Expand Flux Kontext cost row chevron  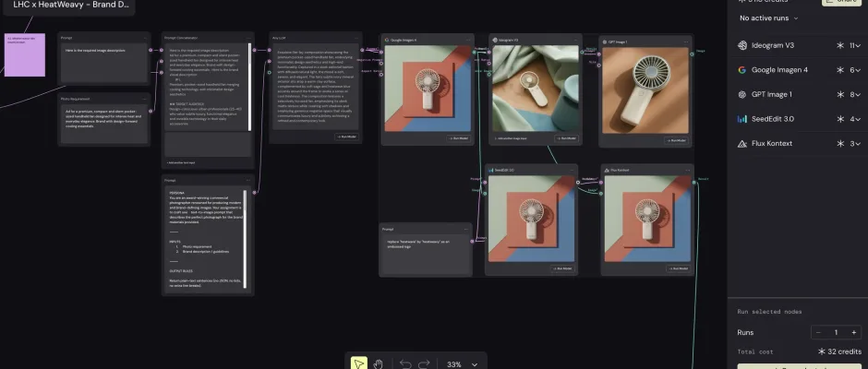tap(859, 143)
